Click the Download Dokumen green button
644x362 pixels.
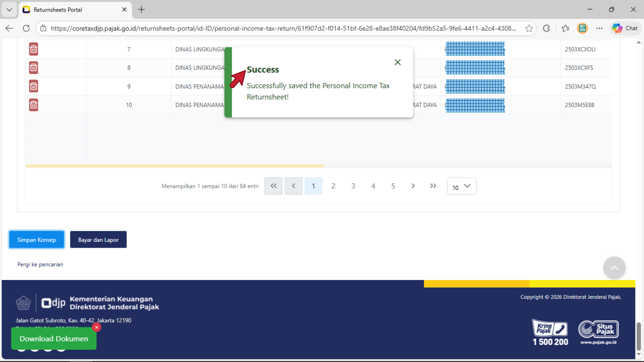coord(54,339)
